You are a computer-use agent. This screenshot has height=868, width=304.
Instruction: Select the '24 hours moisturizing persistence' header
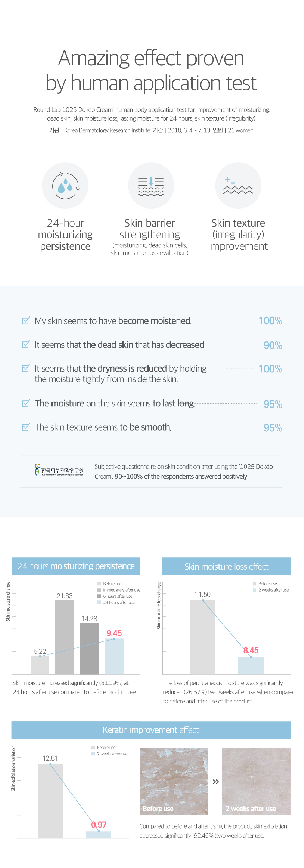(76, 566)
